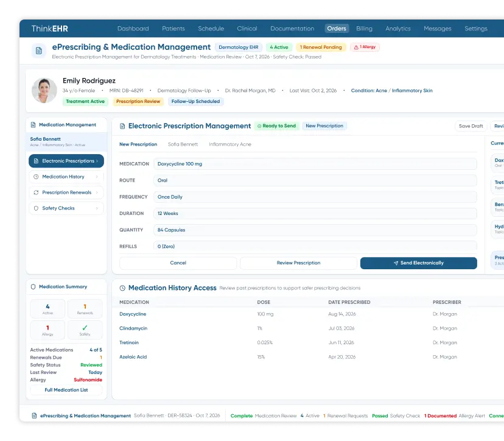Expand the Electronic Prescriptions chevron
The width and height of the screenshot is (504, 441).
click(x=97, y=161)
